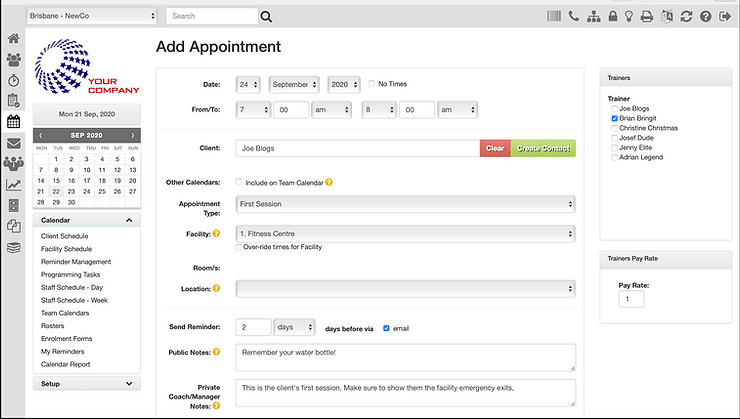740x419 pixels.
Task: Open the Brisbane - NewCo location dropdown
Action: [92, 16]
